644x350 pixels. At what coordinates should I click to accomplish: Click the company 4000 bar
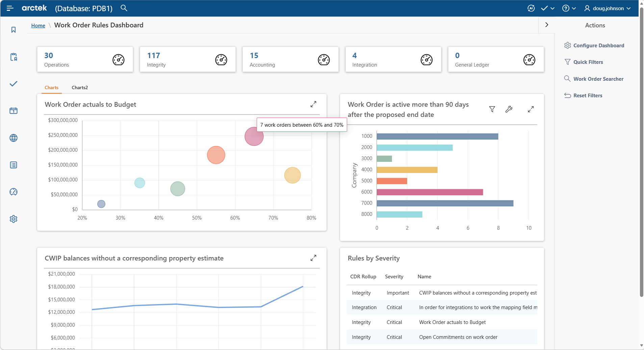coord(407,170)
